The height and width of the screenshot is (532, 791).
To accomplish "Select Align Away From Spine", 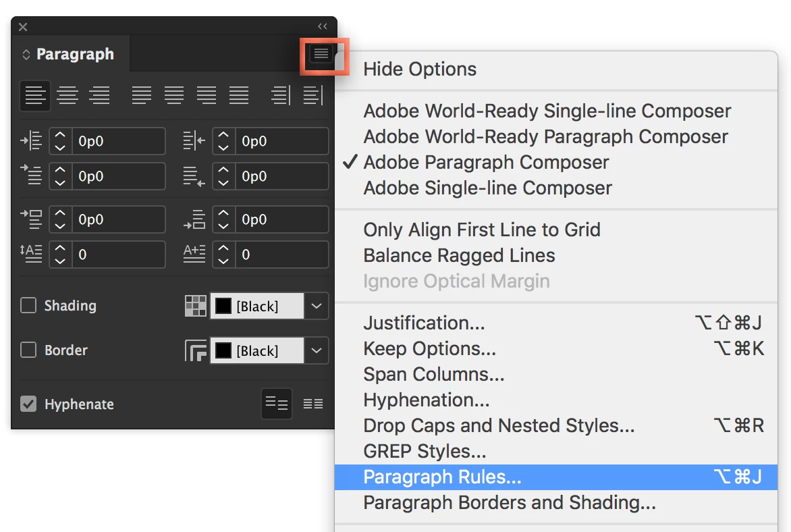I will click(x=312, y=95).
